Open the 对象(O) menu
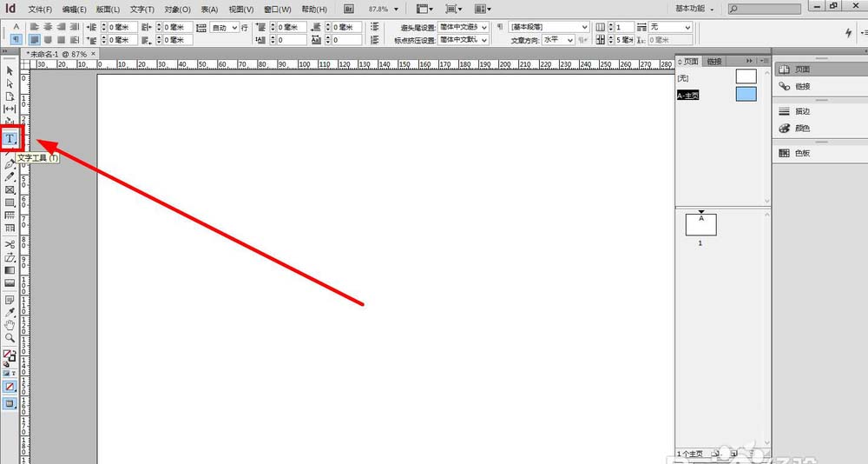This screenshot has height=464, width=868. [x=177, y=10]
